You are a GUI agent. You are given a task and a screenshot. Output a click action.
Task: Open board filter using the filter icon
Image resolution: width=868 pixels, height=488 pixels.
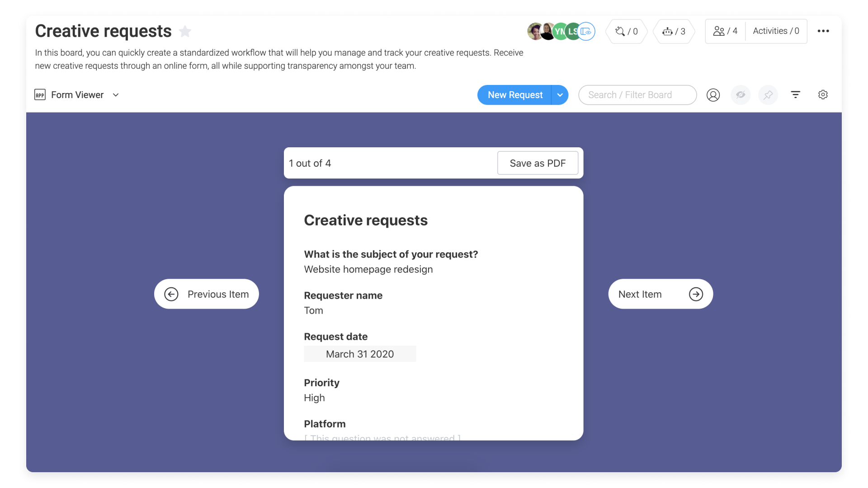[796, 95]
